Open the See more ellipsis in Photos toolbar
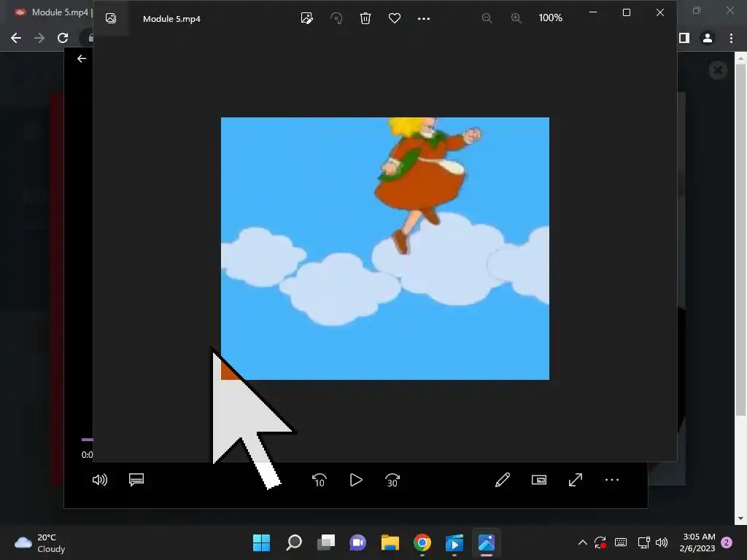This screenshot has width=747, height=560. 424,18
